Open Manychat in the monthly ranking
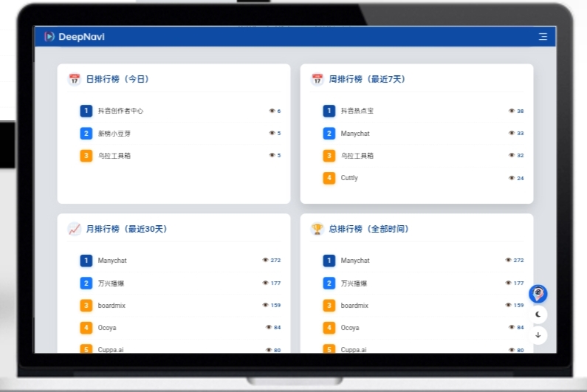 point(112,260)
